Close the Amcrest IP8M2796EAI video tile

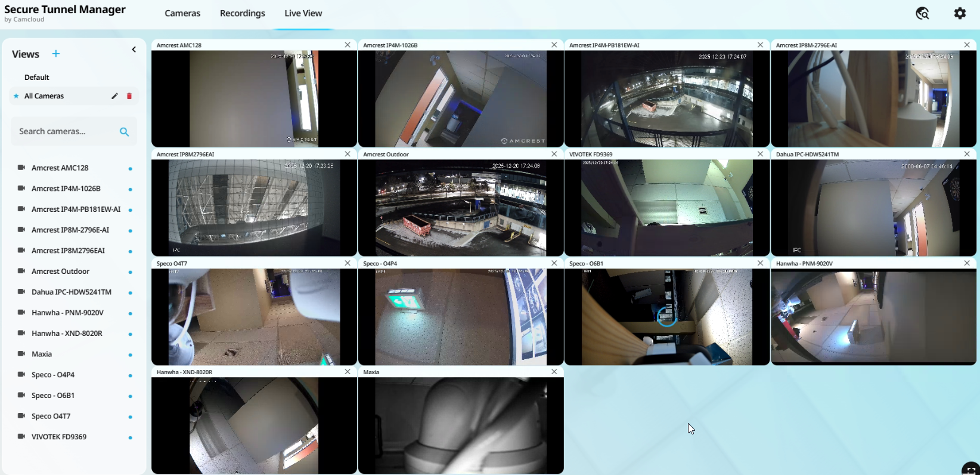coord(348,154)
